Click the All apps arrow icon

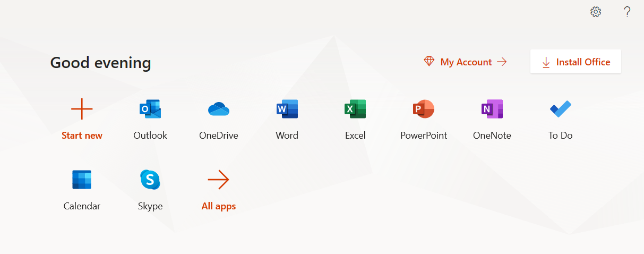[x=219, y=180]
